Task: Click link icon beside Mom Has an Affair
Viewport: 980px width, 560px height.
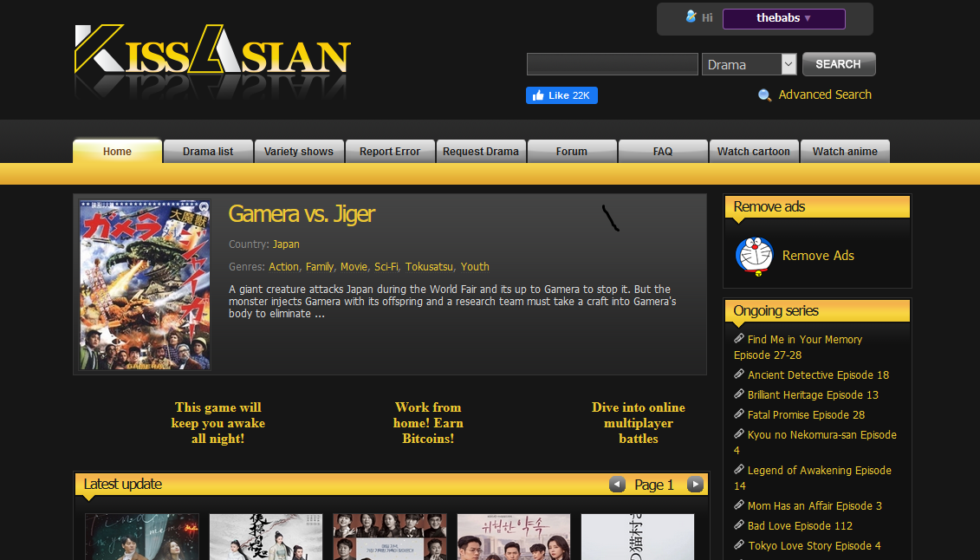Action: [739, 505]
